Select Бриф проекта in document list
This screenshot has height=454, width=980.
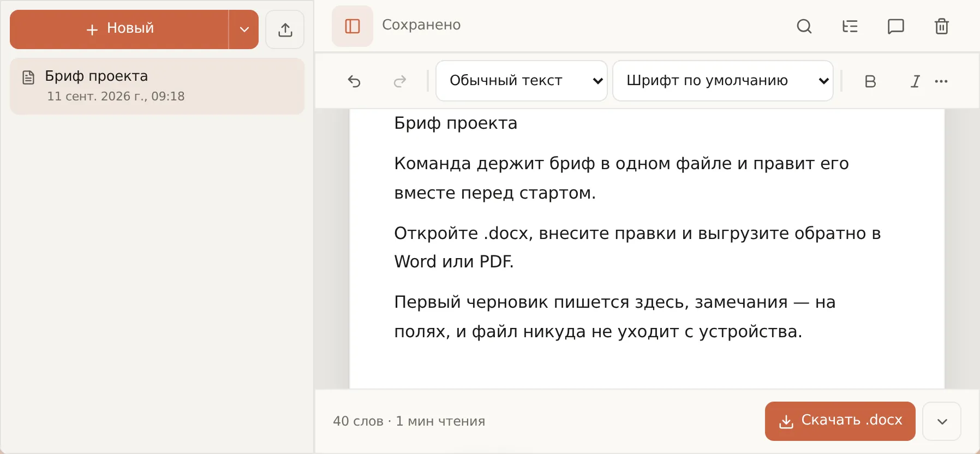tap(157, 86)
